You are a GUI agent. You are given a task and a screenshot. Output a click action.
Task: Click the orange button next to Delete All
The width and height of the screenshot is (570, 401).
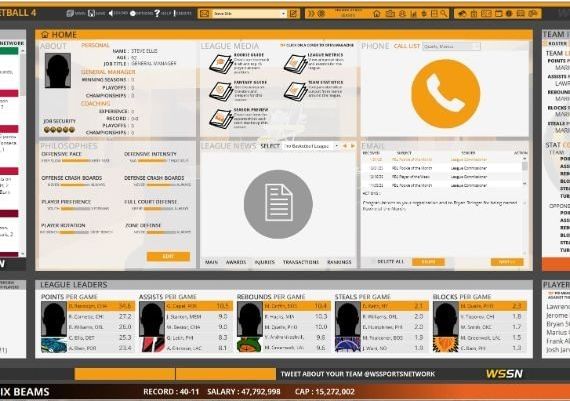(x=428, y=262)
